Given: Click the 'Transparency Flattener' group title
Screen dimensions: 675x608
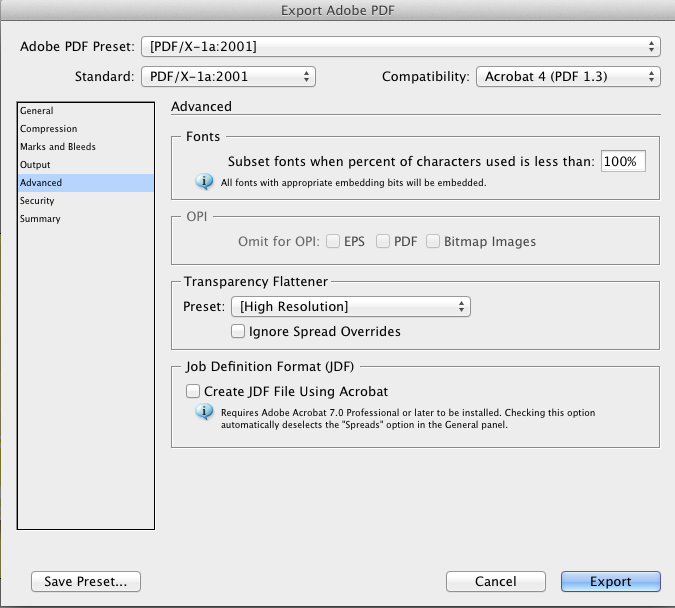Looking at the screenshot, I should click(x=256, y=281).
